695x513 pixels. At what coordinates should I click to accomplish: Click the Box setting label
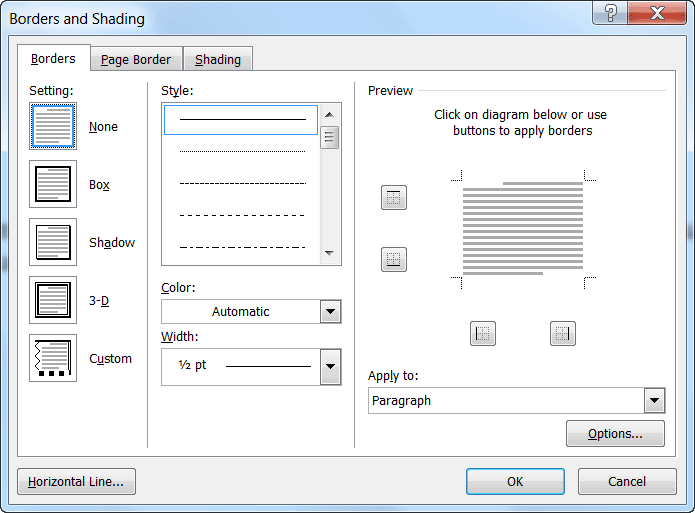click(x=99, y=185)
